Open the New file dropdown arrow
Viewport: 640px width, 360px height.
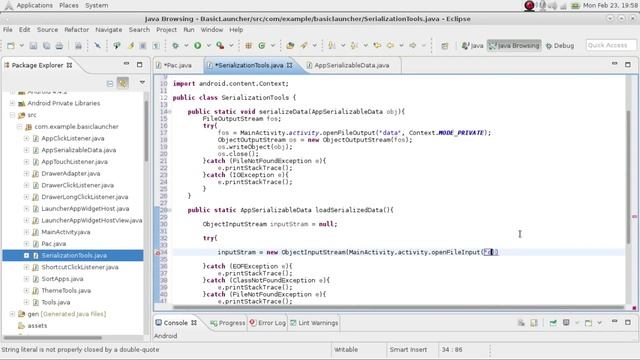pyautogui.click(x=22, y=46)
